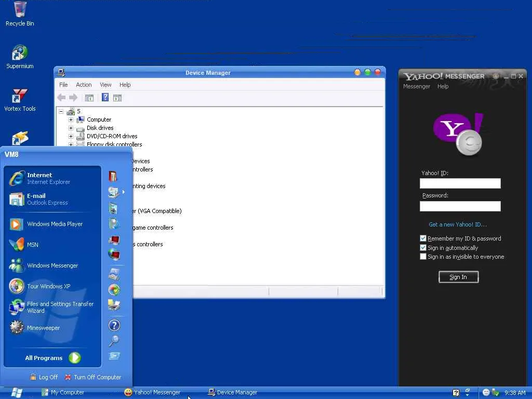Select the "game controllers" row in tree
The height and width of the screenshot is (399, 532).
(153, 228)
